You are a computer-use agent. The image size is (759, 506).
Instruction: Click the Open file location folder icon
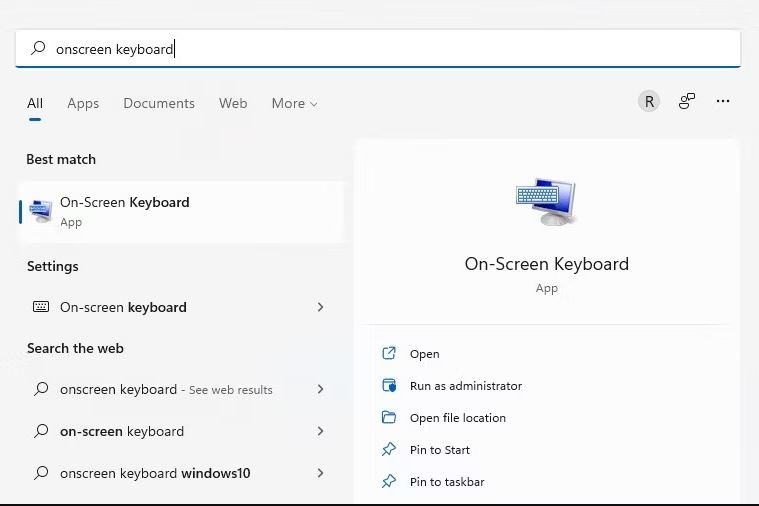[389, 417]
